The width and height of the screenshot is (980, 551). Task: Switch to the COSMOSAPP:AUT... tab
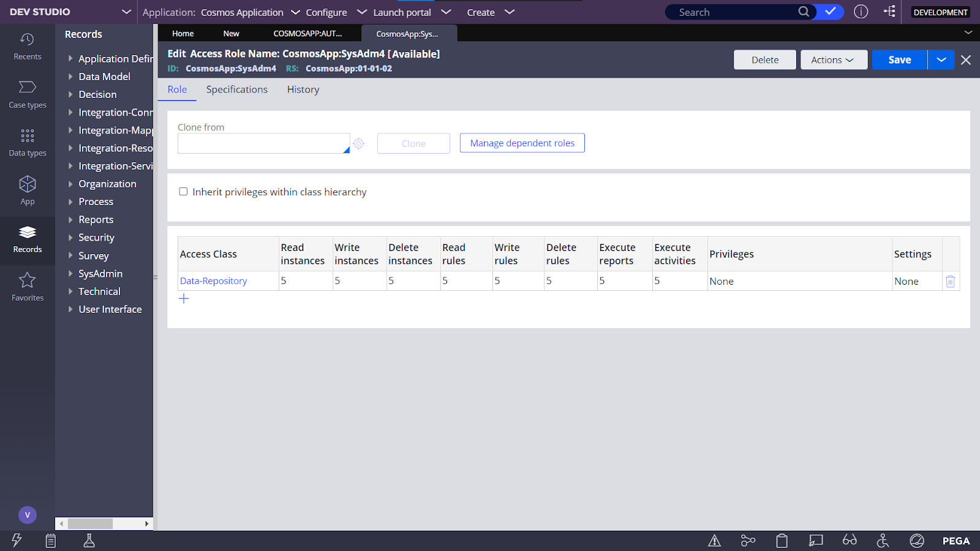click(307, 34)
